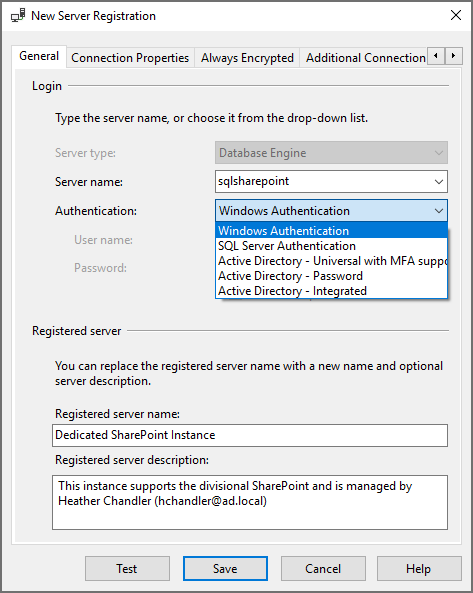Viewport: 473px width, 593px height.
Task: Select Windows Authentication from the list
Action: tap(331, 231)
